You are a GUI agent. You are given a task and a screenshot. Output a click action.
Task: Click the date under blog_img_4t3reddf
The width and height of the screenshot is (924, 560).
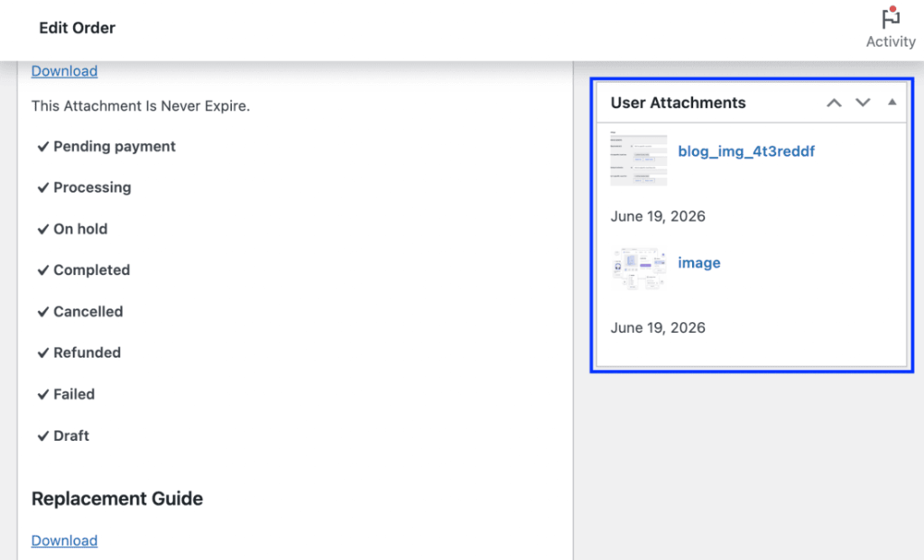tap(658, 216)
